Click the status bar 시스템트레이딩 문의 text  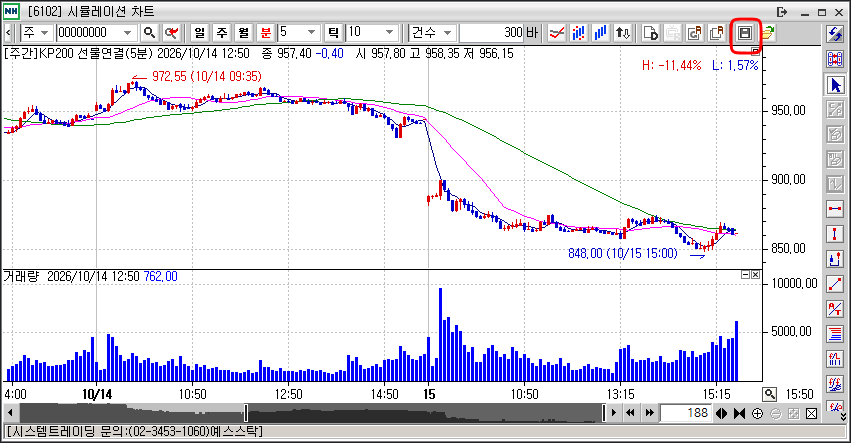(134, 431)
